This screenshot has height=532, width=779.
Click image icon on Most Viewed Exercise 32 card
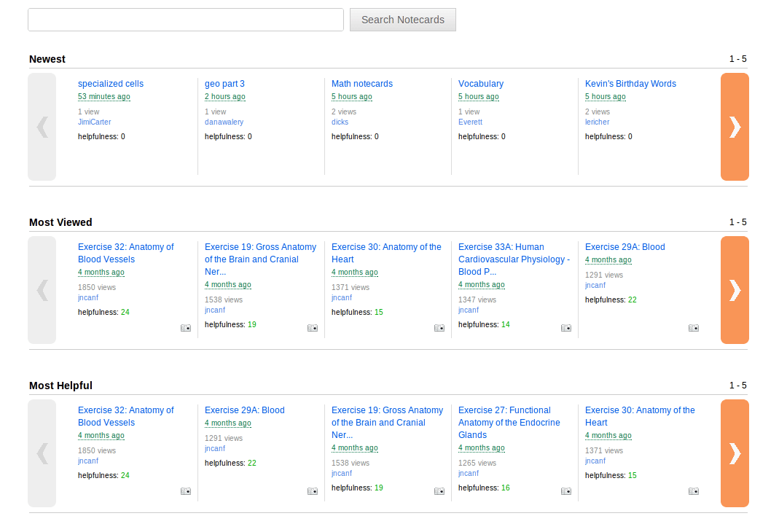pyautogui.click(x=186, y=328)
